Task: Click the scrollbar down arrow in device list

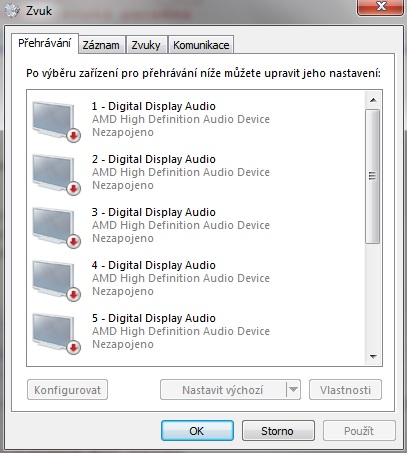Action: (373, 357)
